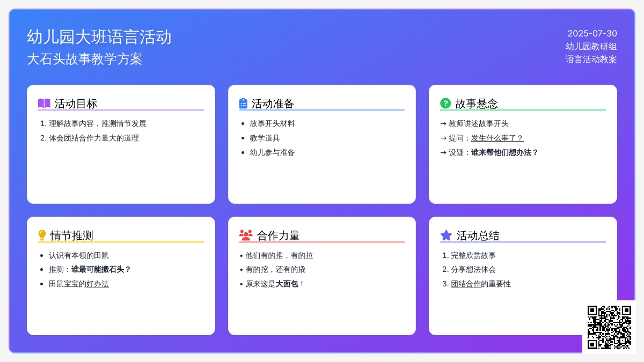Select list item 分享想法体会
The width and height of the screenshot is (644, 362).
[473, 269]
